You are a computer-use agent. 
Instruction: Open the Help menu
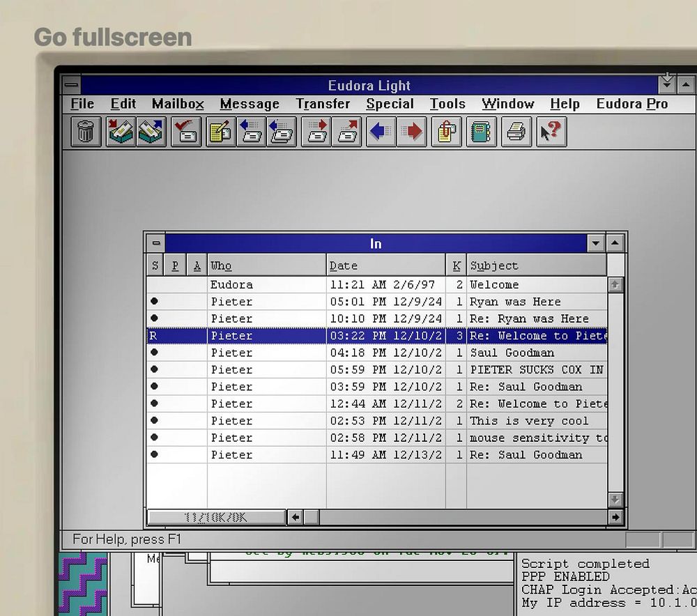565,104
